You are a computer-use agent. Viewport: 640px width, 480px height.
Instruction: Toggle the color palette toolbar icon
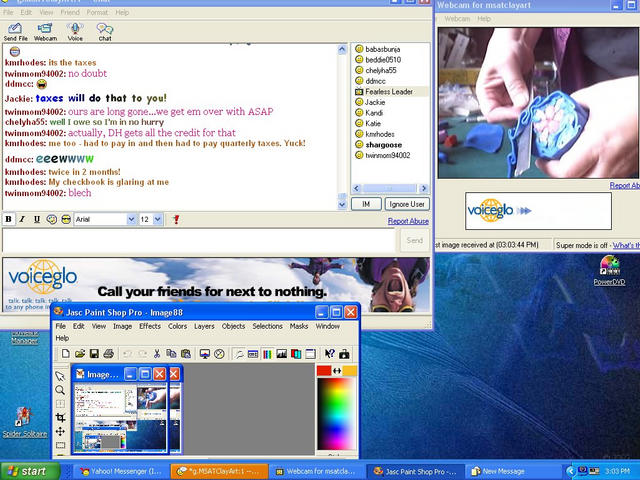pos(267,354)
